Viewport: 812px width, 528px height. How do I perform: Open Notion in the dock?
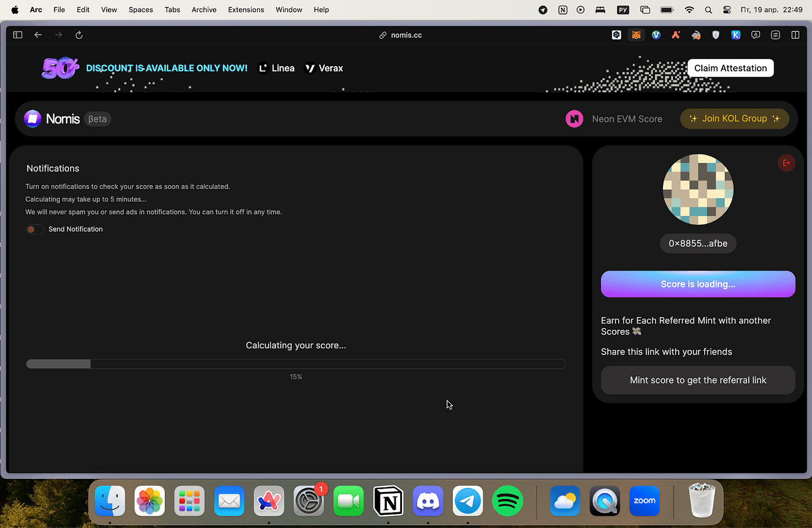388,501
